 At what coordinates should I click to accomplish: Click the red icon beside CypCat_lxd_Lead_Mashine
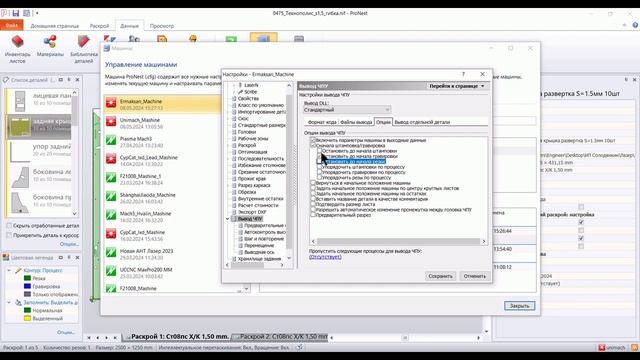coord(111,159)
